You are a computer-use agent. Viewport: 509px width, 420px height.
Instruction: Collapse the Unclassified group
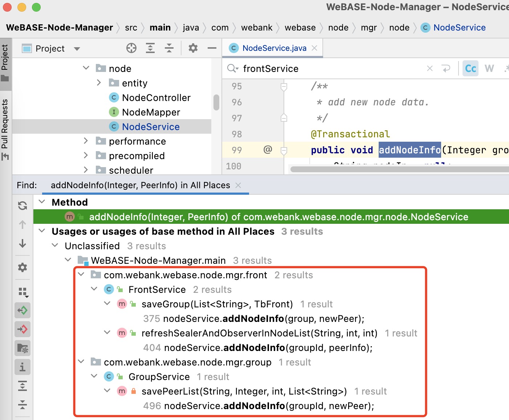tap(55, 245)
